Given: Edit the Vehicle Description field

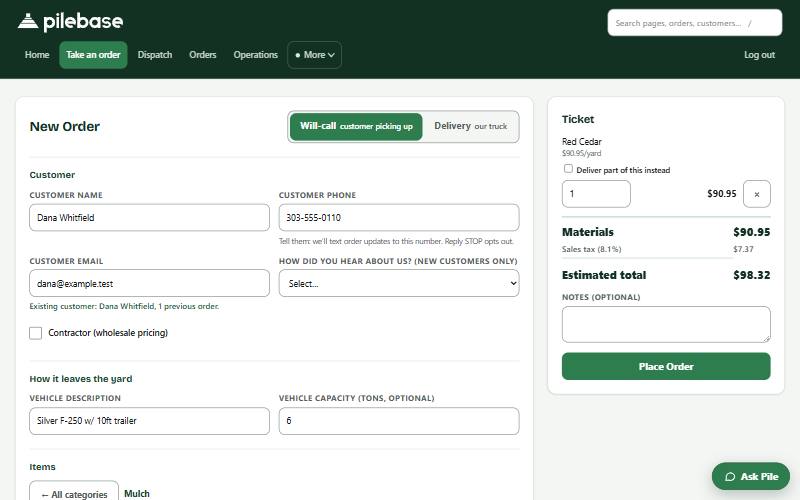Looking at the screenshot, I should 149,421.
